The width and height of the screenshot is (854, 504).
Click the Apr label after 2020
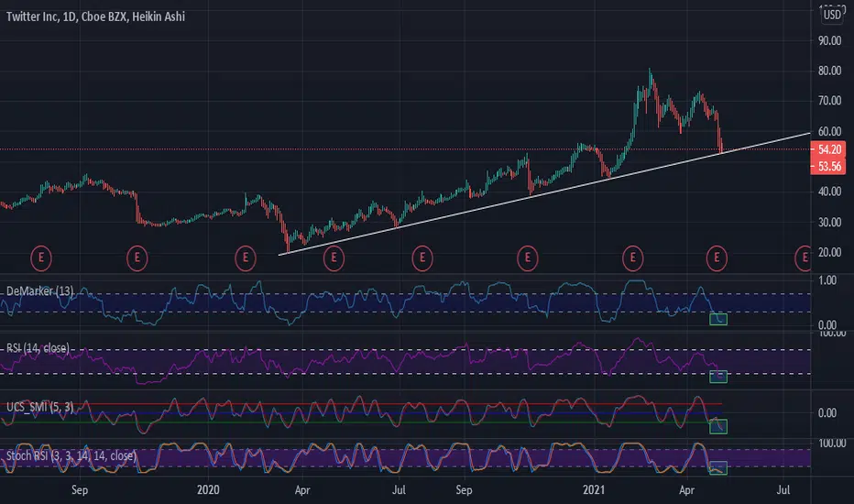pos(302,490)
